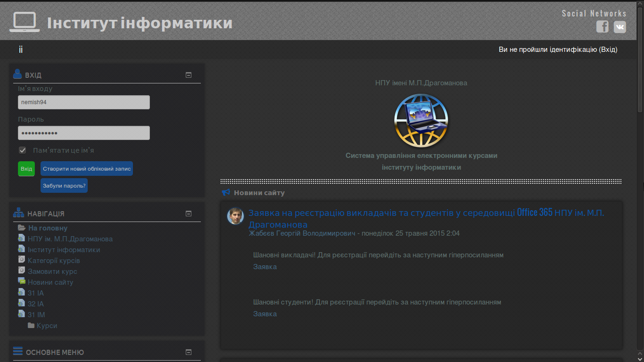Click the VK social network icon

click(x=619, y=27)
